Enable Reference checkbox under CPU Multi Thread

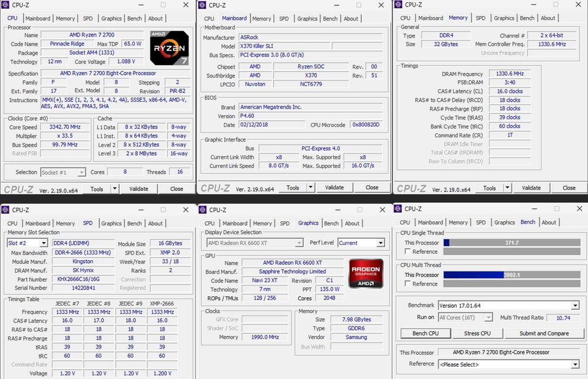pos(408,284)
